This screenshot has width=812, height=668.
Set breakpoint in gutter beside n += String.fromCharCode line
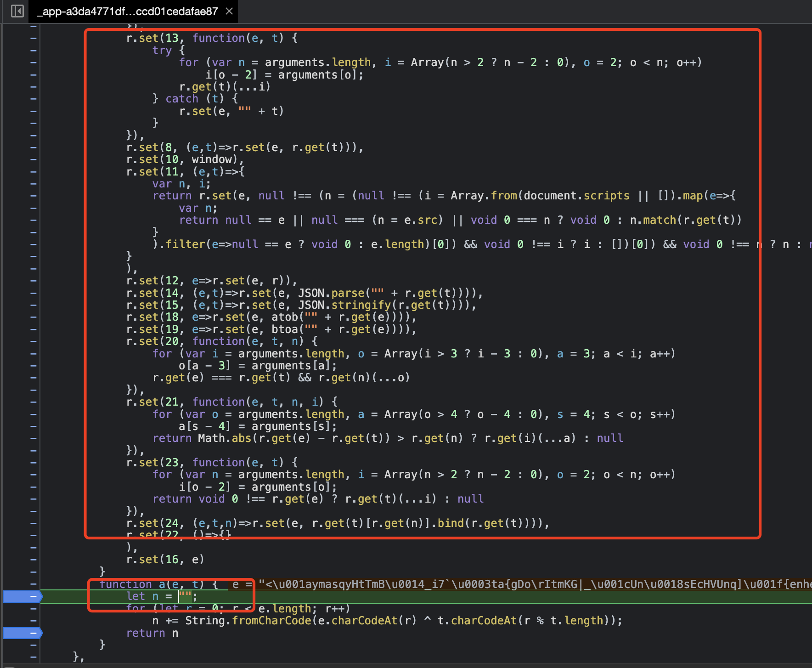[33, 621]
